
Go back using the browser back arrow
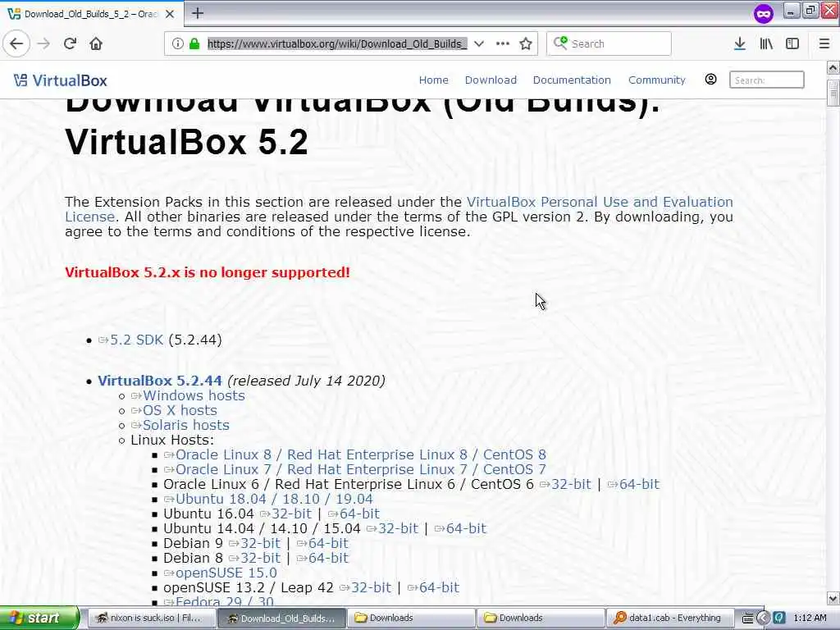pyautogui.click(x=16, y=44)
